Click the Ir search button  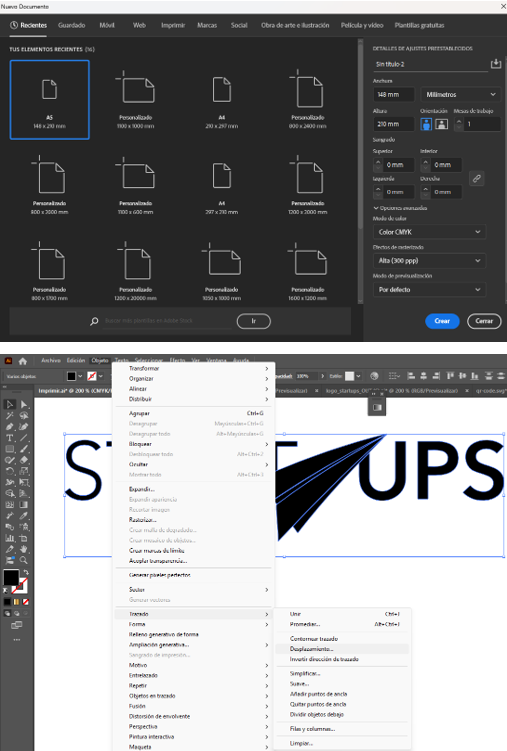pos(254,321)
